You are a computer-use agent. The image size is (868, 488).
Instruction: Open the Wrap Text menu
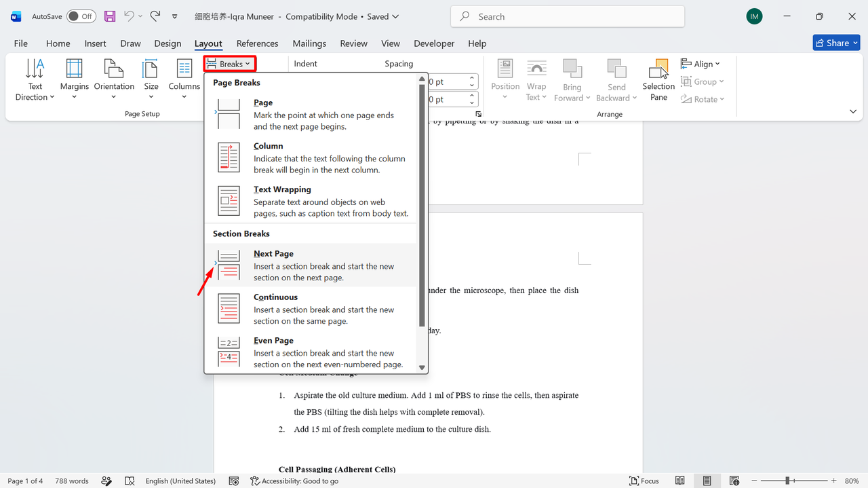click(x=536, y=80)
